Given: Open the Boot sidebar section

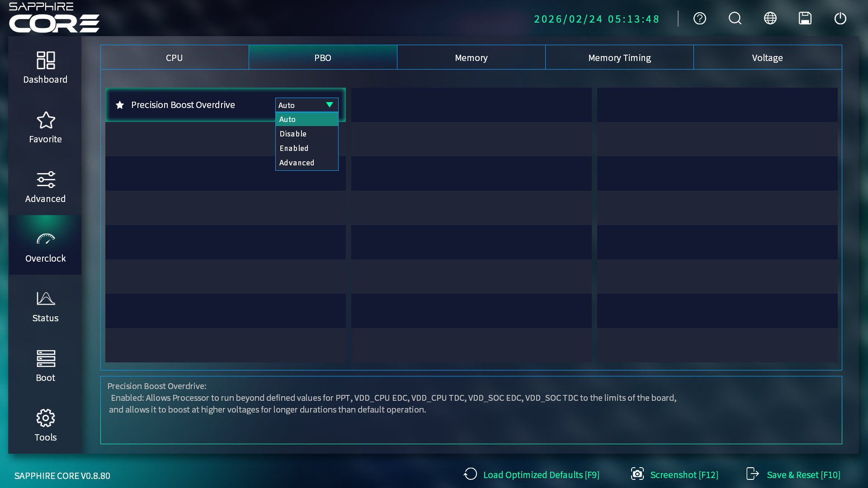Looking at the screenshot, I should tap(45, 366).
